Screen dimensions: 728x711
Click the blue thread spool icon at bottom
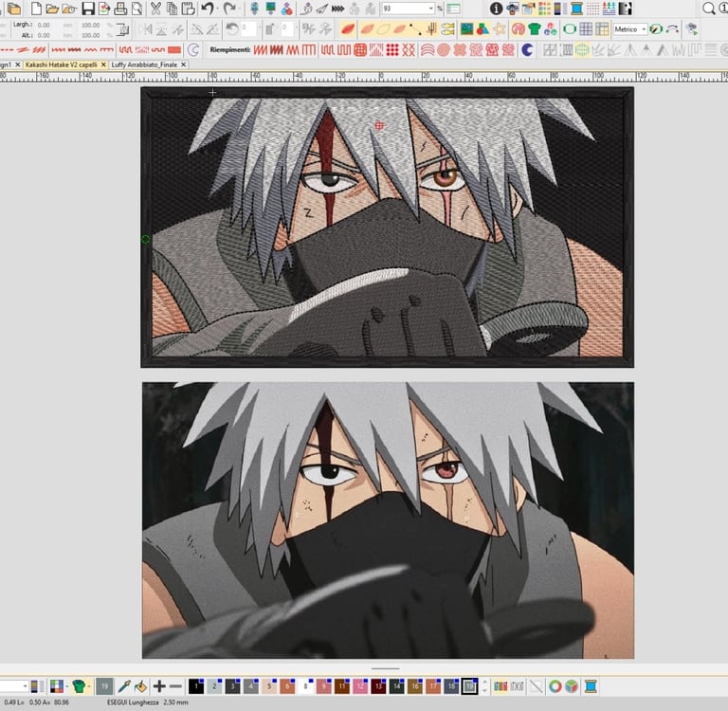[591, 686]
